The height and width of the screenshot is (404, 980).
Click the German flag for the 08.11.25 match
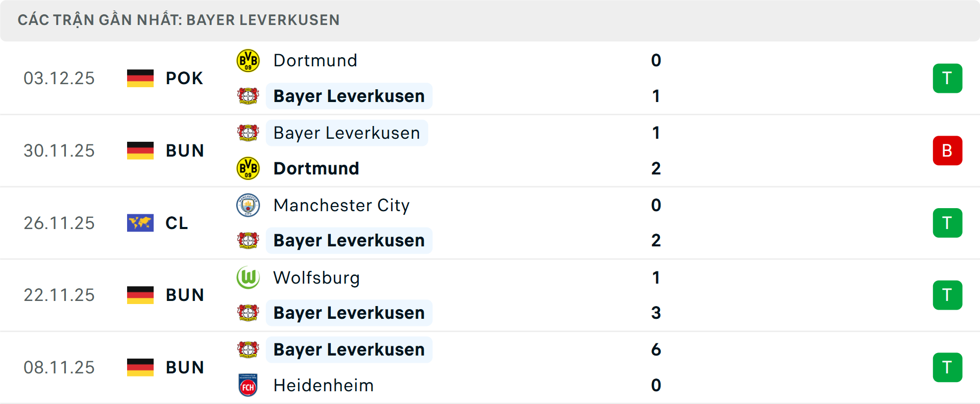tap(140, 367)
